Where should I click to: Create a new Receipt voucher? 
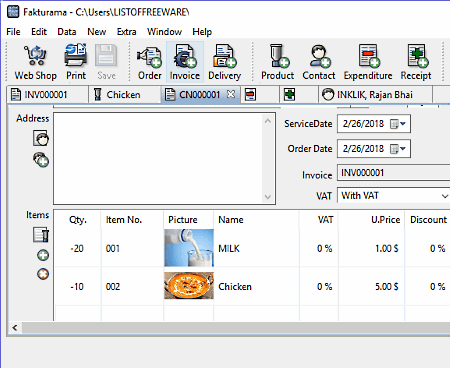[416, 62]
